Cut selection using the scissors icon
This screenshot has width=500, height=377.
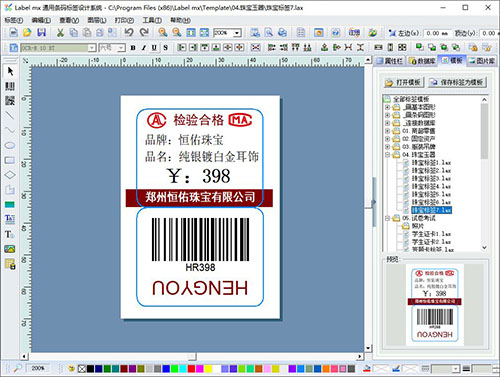(60, 32)
